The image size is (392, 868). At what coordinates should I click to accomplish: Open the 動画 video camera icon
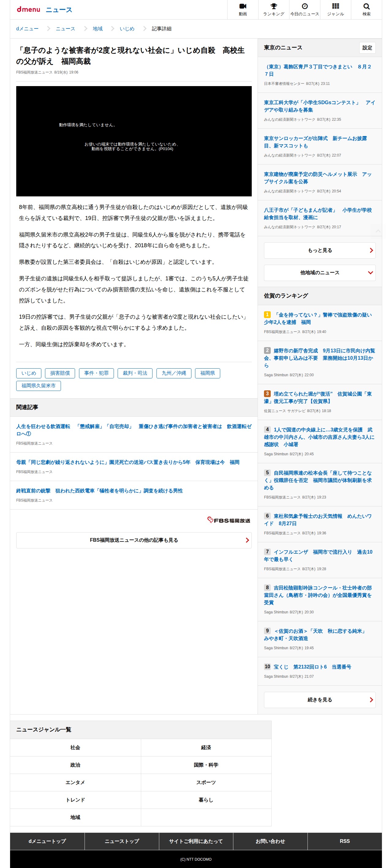click(x=243, y=6)
